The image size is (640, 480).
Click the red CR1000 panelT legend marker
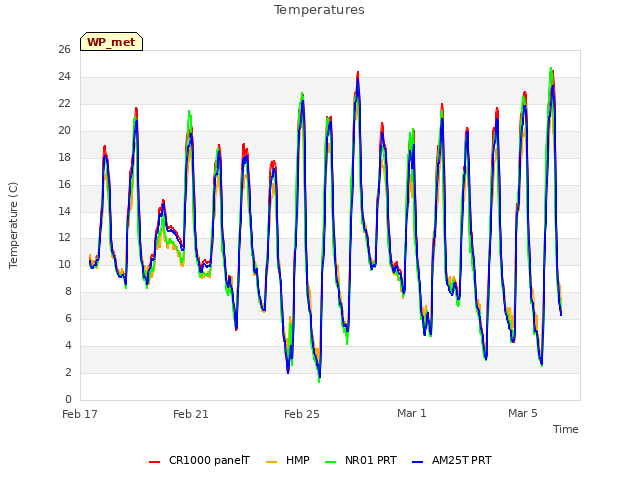(x=154, y=462)
